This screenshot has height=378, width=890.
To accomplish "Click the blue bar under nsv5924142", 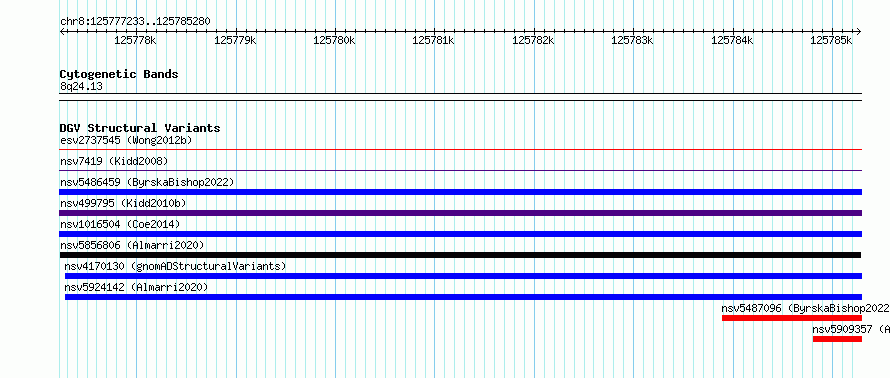I will tap(463, 297).
